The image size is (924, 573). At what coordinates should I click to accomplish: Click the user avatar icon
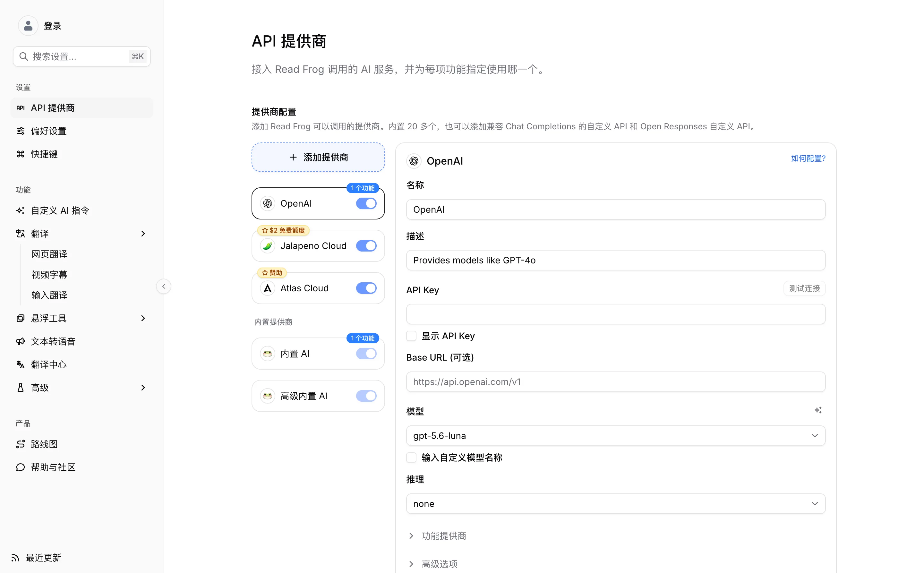(x=28, y=25)
